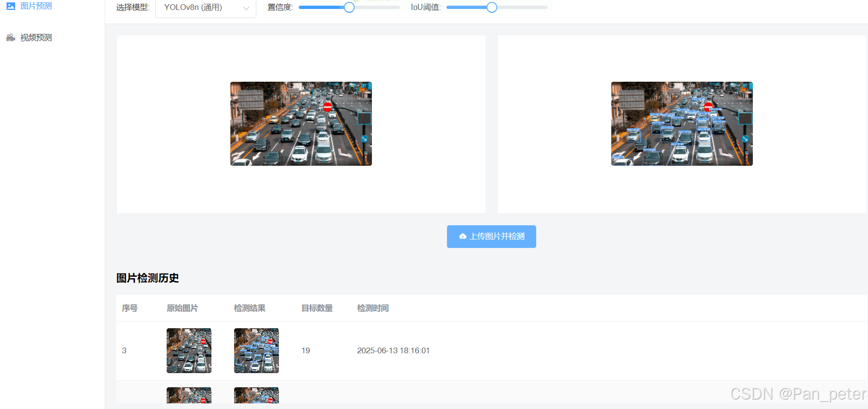The height and width of the screenshot is (409, 868).
Task: Expand model list via chevron arrow
Action: point(246,8)
